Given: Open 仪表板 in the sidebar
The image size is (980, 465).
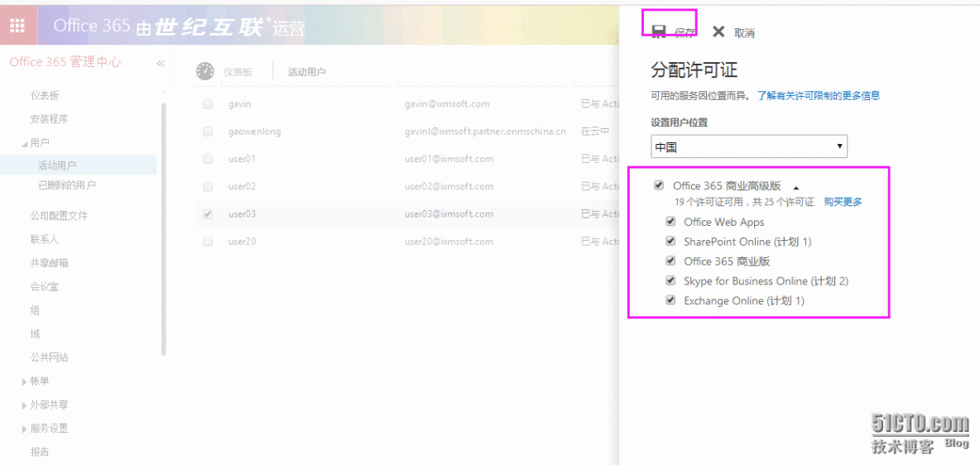Looking at the screenshot, I should click(45, 95).
